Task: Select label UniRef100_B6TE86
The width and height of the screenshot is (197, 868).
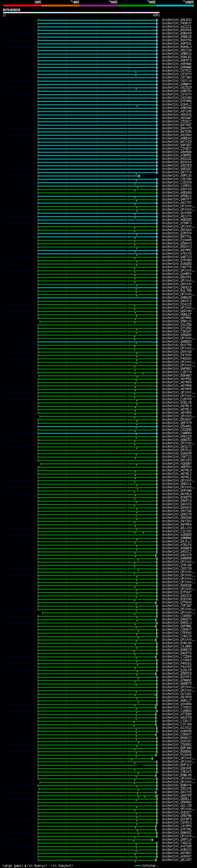Action: pyautogui.click(x=176, y=132)
